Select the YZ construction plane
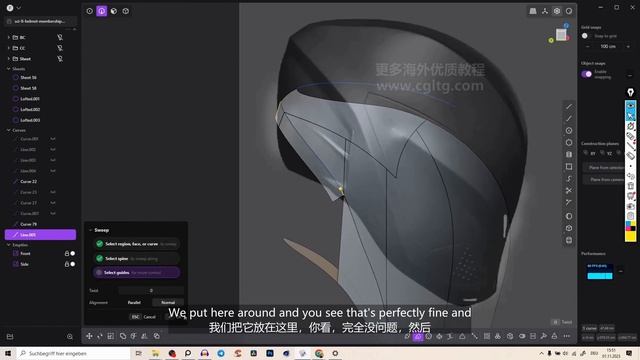 (x=606, y=153)
